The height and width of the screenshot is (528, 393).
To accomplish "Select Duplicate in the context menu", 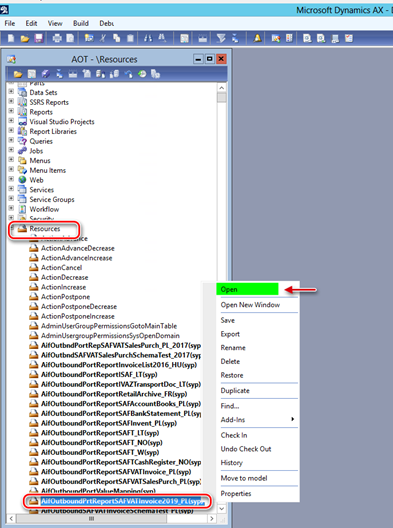I will [x=235, y=391].
